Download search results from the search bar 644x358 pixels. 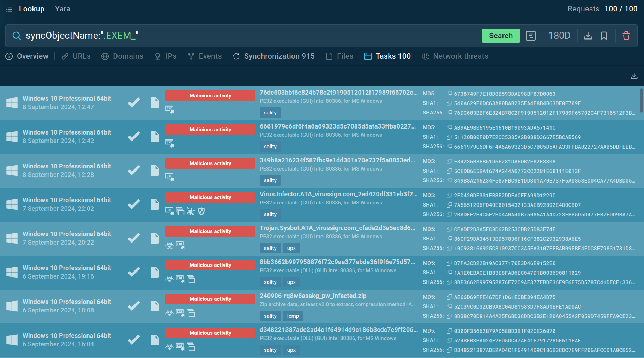(588, 36)
